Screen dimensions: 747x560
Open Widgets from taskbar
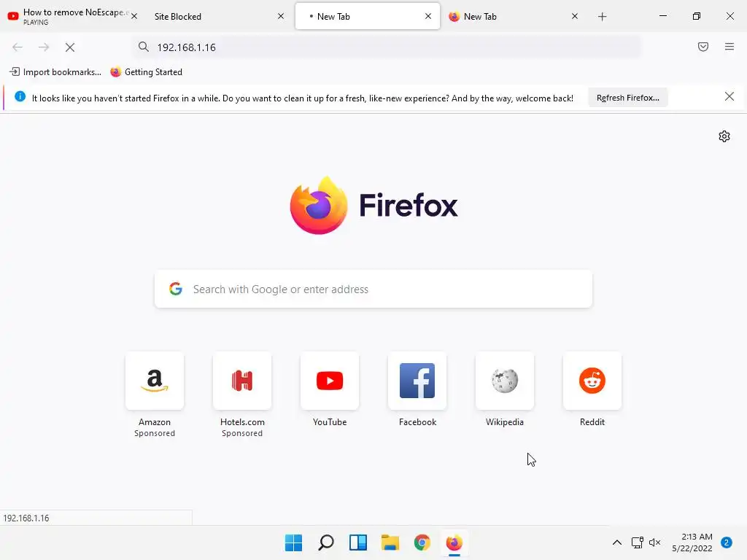point(357,542)
